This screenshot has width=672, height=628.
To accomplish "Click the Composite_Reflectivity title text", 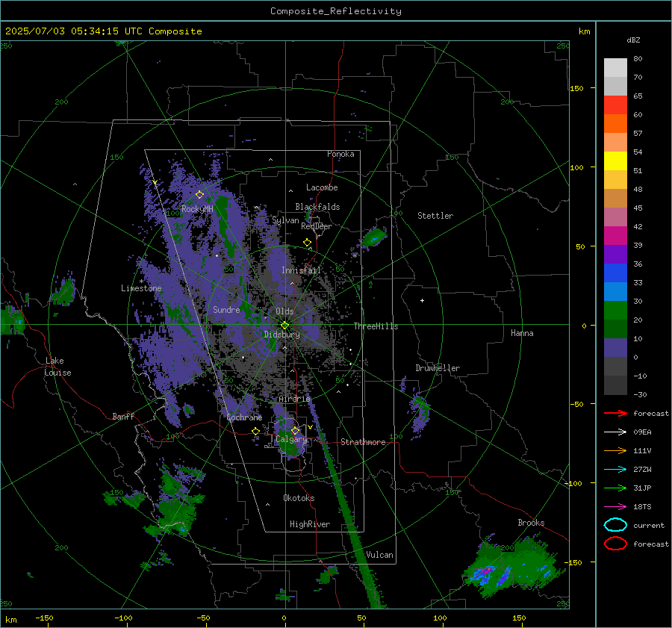I will coord(335,11).
